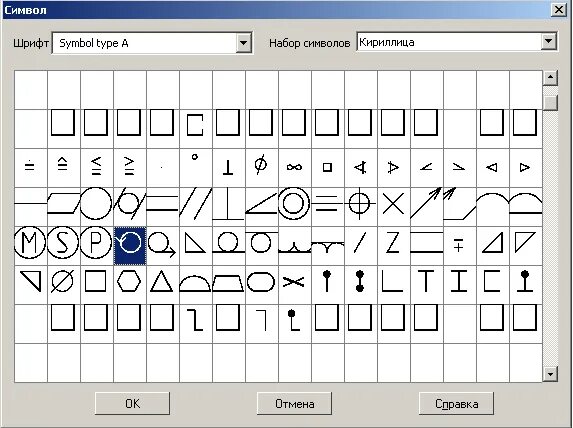Choose the two parallel slanted lines symbol
This screenshot has height=428, width=573.
click(x=196, y=204)
